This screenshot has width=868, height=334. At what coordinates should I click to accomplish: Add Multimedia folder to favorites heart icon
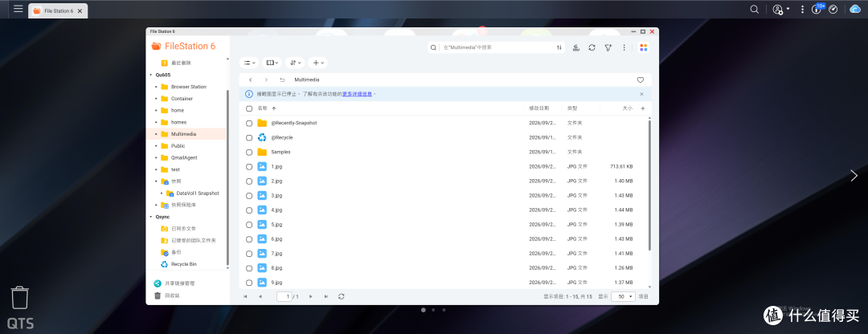tap(641, 79)
